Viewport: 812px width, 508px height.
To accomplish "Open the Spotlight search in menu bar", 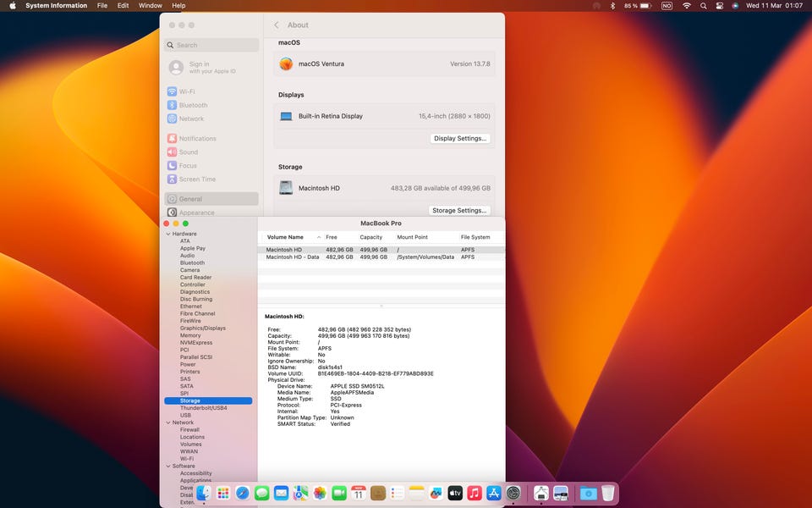I will click(x=704, y=6).
